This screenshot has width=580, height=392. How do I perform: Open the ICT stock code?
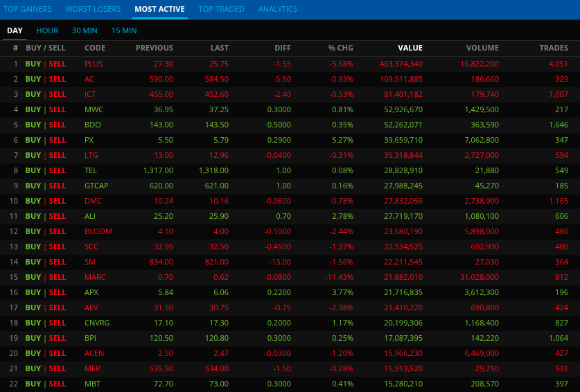coord(90,94)
